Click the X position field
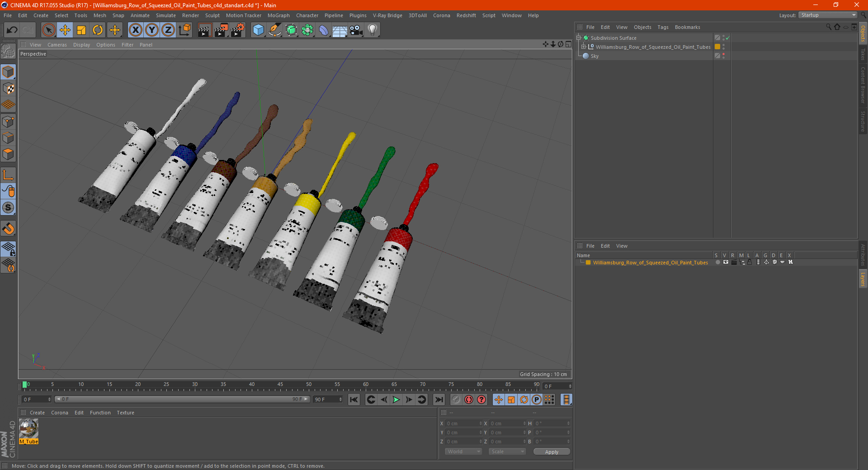This screenshot has height=470, width=868. pos(464,423)
